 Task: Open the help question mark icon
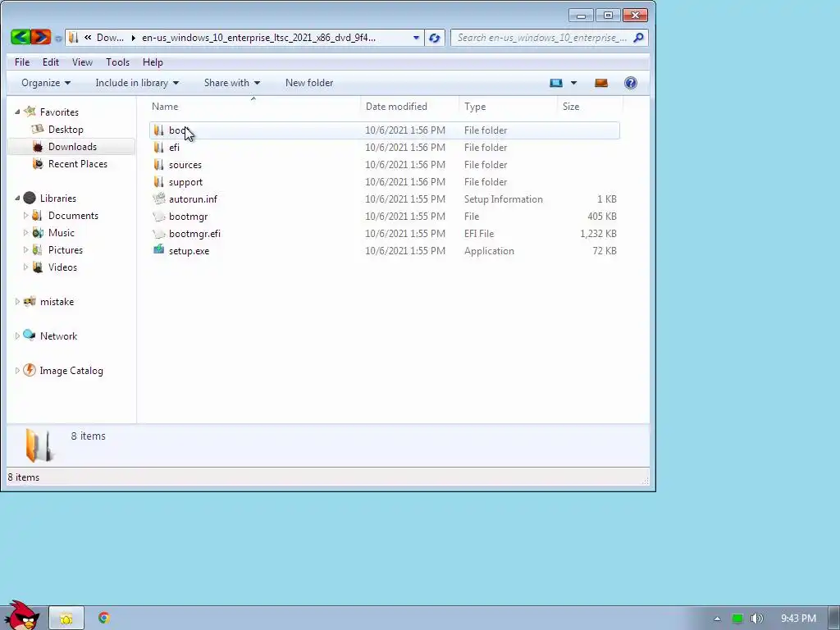(631, 83)
